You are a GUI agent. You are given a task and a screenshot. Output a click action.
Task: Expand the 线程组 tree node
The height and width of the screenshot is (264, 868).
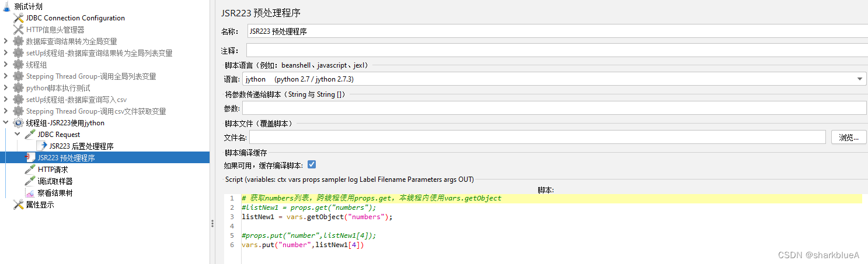pos(5,64)
